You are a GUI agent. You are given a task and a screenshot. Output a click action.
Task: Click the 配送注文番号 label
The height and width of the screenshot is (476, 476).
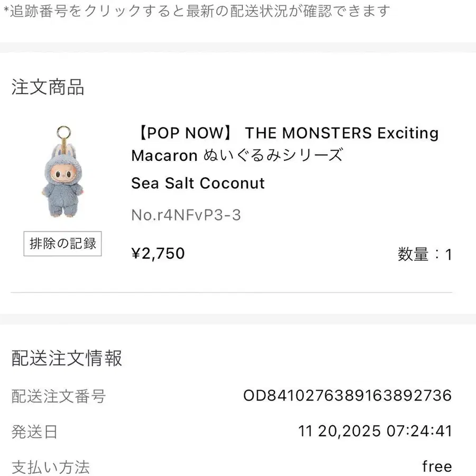(x=58, y=396)
